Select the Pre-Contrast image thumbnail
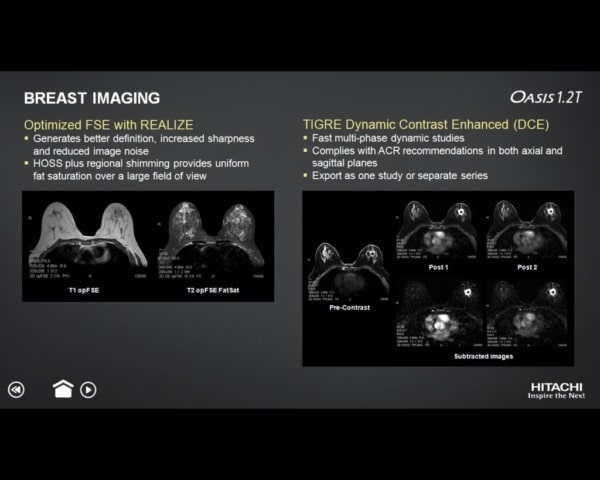Viewport: 600px width, 480px height. pos(348,272)
